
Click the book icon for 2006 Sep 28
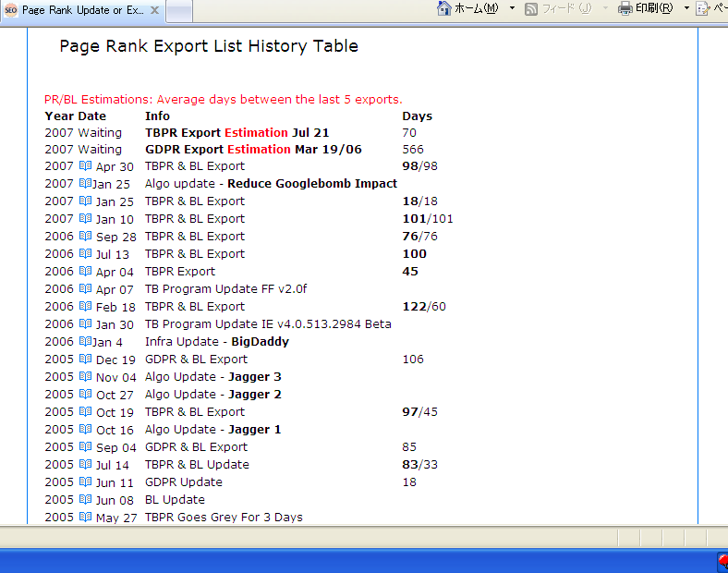[86, 237]
